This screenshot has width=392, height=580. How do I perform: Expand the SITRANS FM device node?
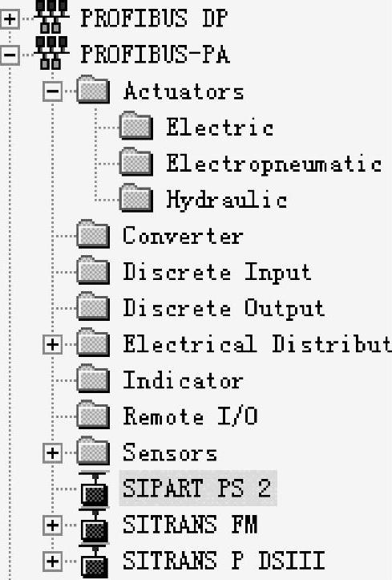click(x=52, y=525)
